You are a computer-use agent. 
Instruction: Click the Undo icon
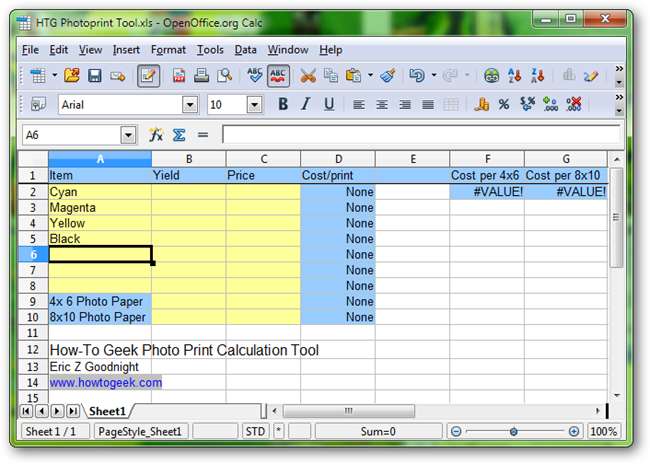(x=417, y=76)
